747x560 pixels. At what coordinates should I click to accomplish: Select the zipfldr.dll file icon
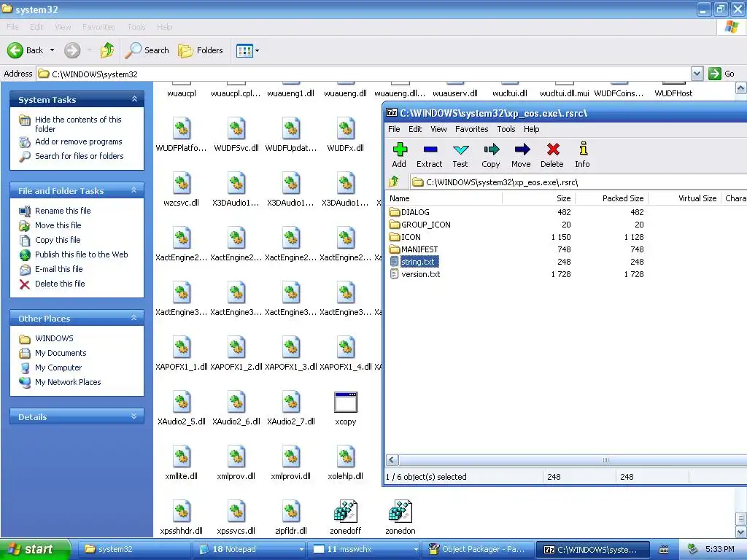[x=290, y=512]
